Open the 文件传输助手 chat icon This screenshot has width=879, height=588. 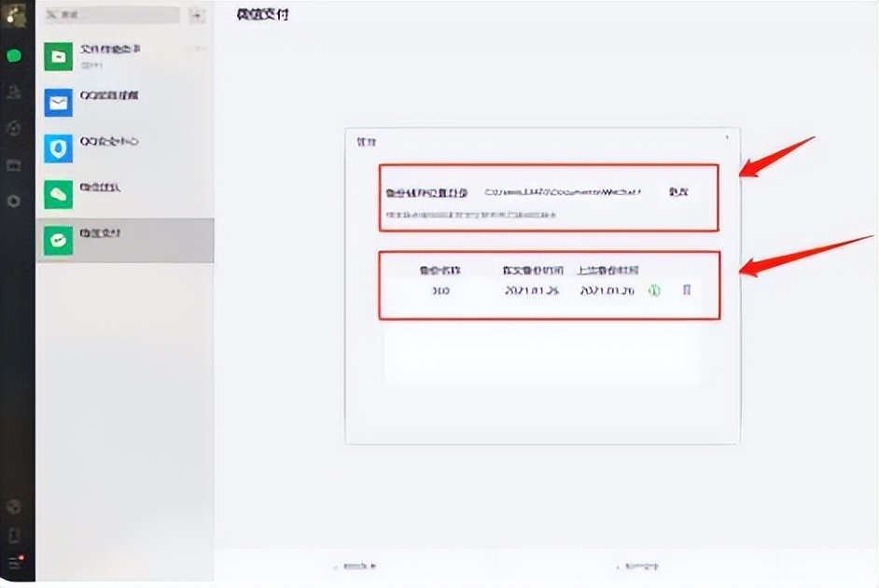58,54
